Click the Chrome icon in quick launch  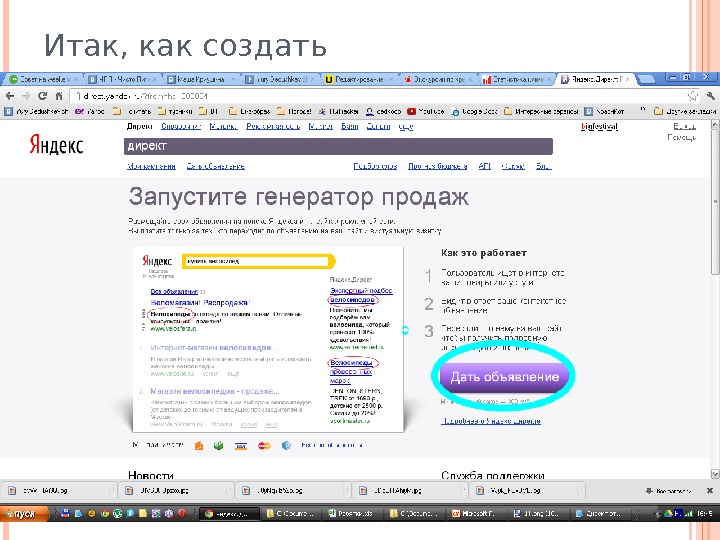(104, 513)
